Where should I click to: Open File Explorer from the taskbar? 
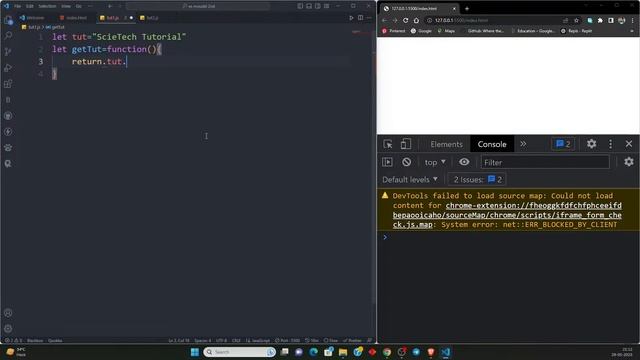coord(343,352)
